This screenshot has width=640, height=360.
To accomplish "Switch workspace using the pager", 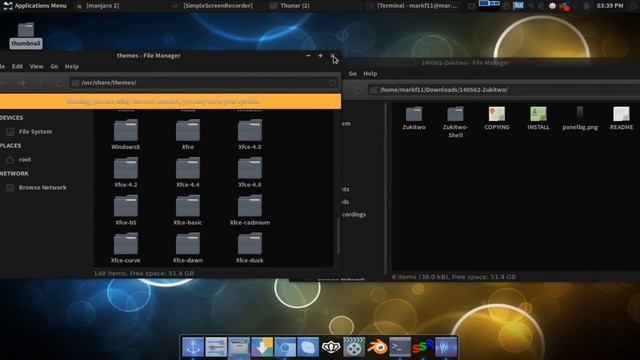I will (489, 5).
